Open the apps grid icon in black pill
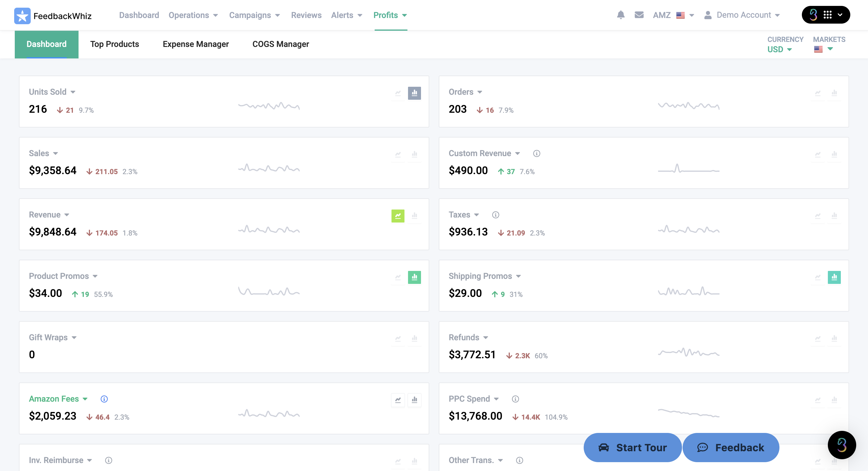The height and width of the screenshot is (471, 868). pyautogui.click(x=827, y=15)
